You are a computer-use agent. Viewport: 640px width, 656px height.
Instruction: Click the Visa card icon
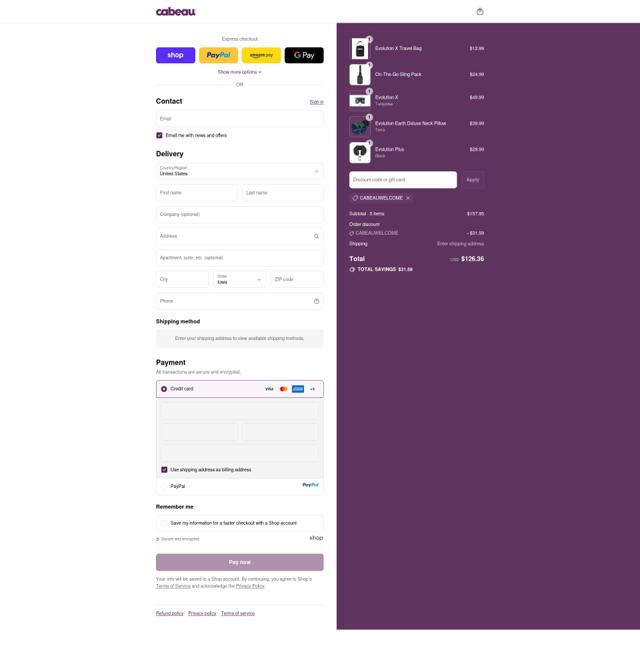[x=269, y=389]
